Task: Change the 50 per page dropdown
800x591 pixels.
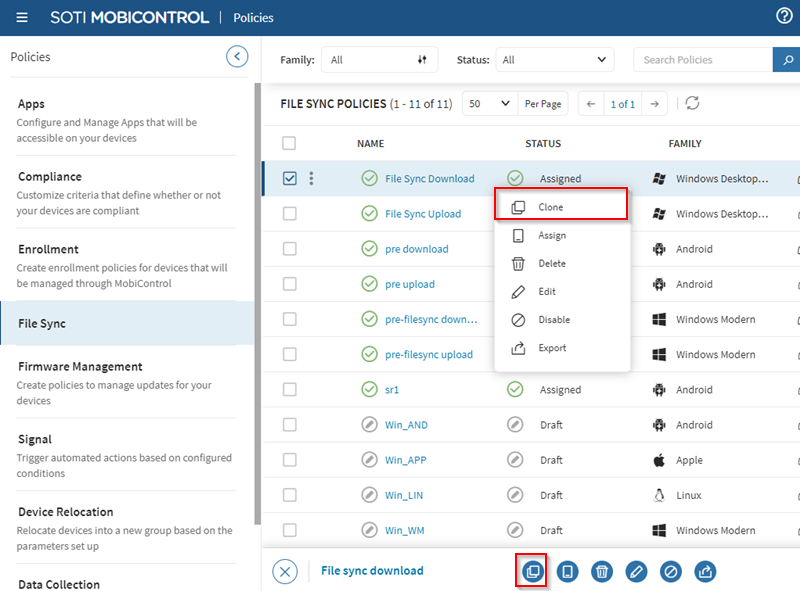Action: tap(489, 104)
